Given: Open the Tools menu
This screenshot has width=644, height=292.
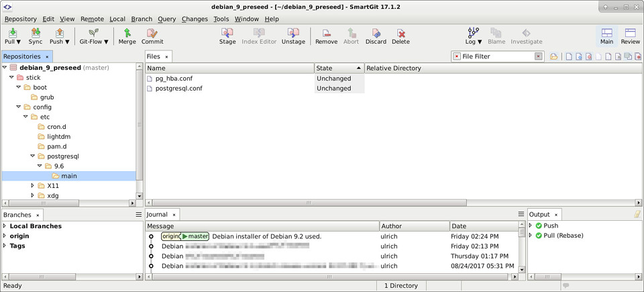Looking at the screenshot, I should [x=221, y=19].
